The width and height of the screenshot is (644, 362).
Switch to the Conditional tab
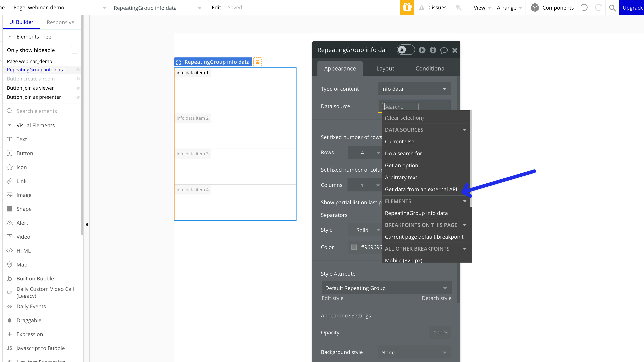[x=430, y=68]
